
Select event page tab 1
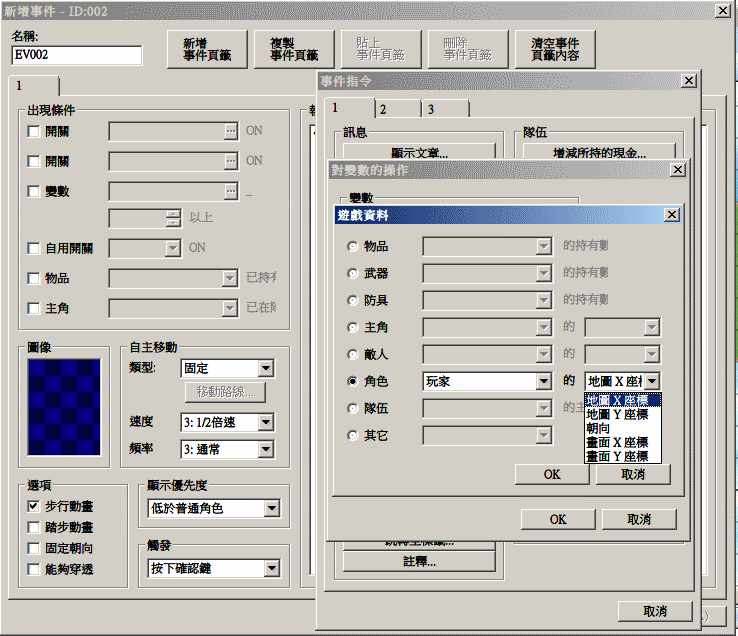(x=34, y=86)
